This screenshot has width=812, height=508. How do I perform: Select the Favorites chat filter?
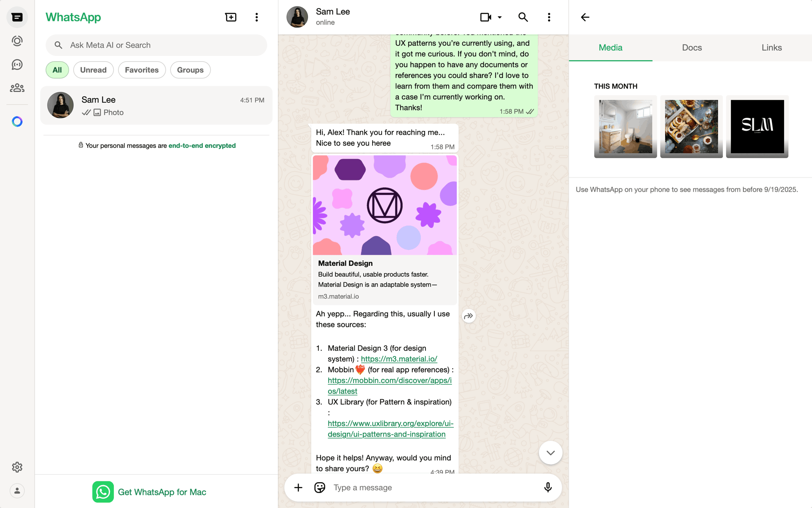pyautogui.click(x=142, y=70)
